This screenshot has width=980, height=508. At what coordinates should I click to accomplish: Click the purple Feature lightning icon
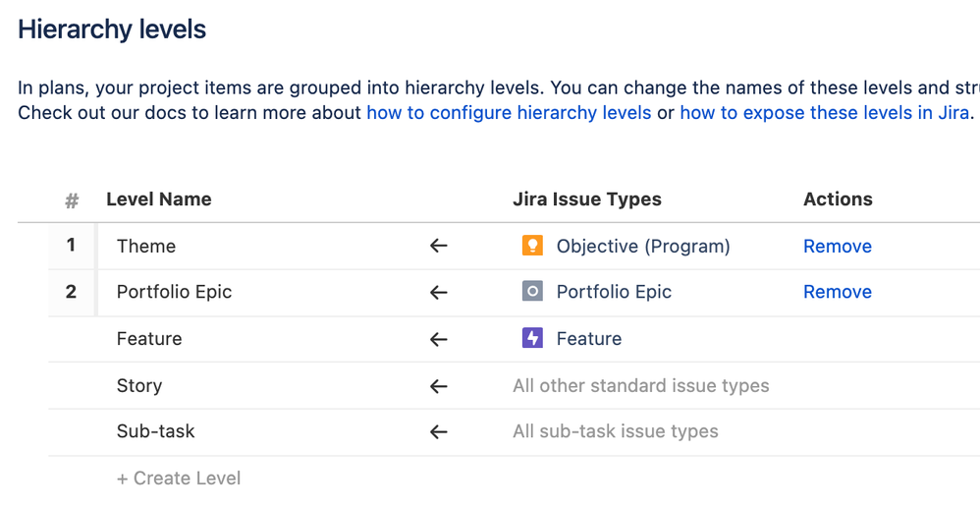(531, 338)
